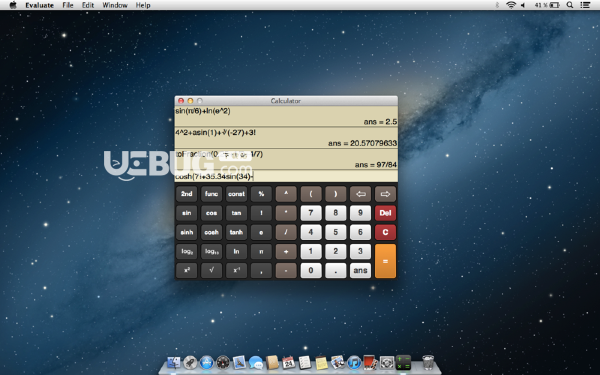Open the func list

point(211,194)
